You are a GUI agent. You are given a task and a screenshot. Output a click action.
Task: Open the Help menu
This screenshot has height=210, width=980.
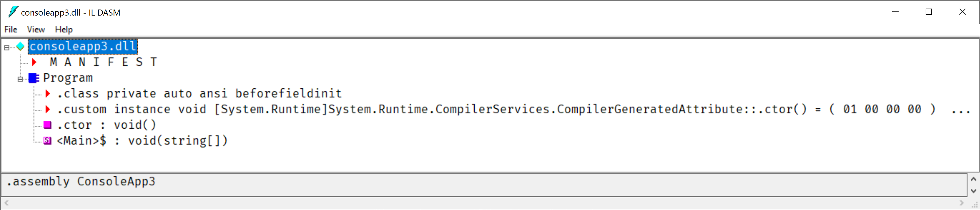coord(64,29)
